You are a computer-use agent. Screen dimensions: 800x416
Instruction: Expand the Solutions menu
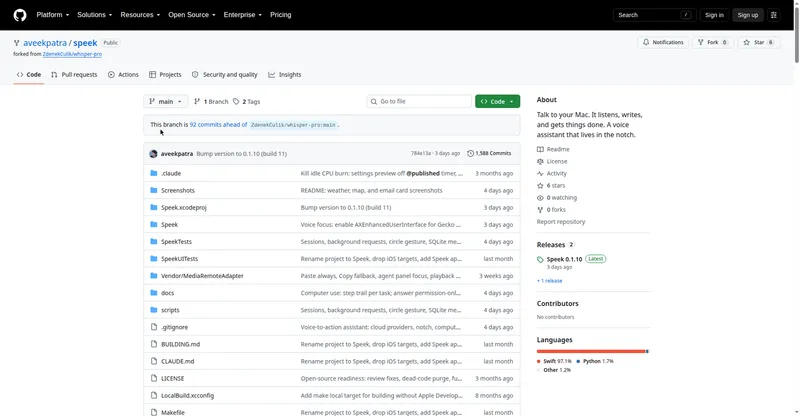(94, 15)
